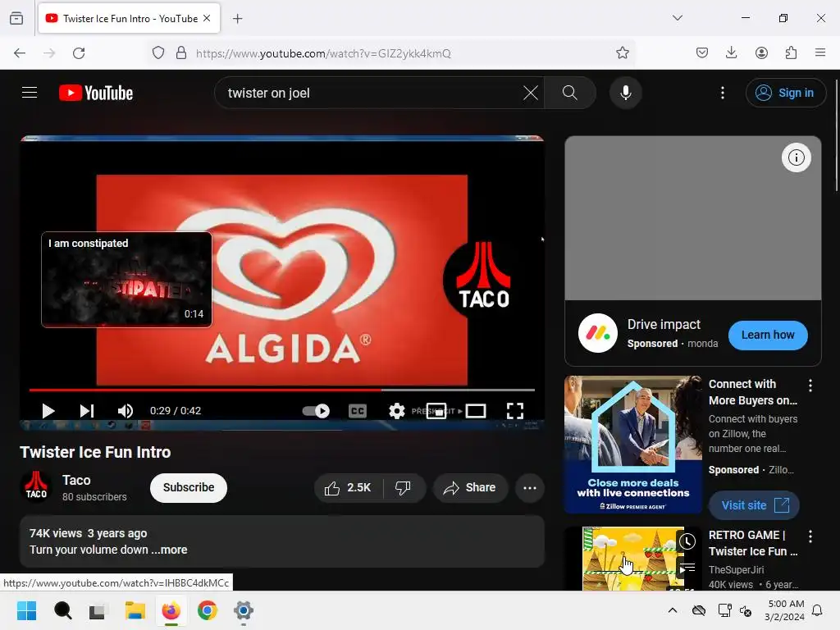Start voice search with microphone
This screenshot has height=630, width=840.
[625, 93]
